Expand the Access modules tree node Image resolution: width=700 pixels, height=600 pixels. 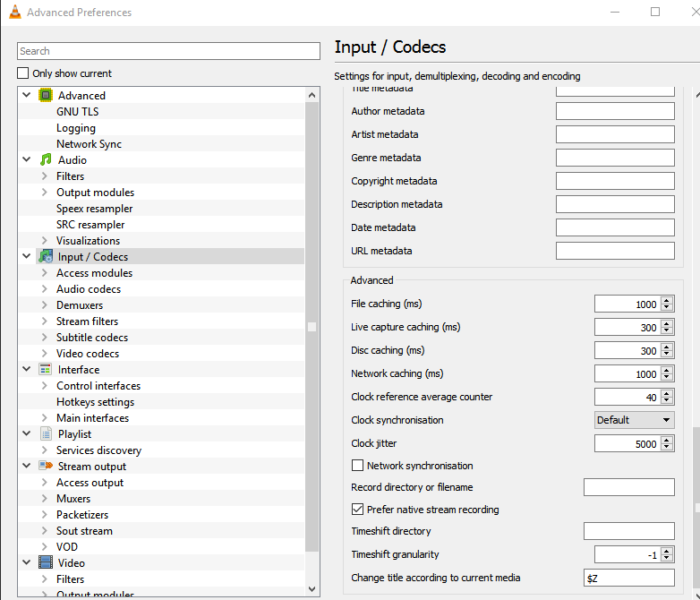tap(44, 273)
